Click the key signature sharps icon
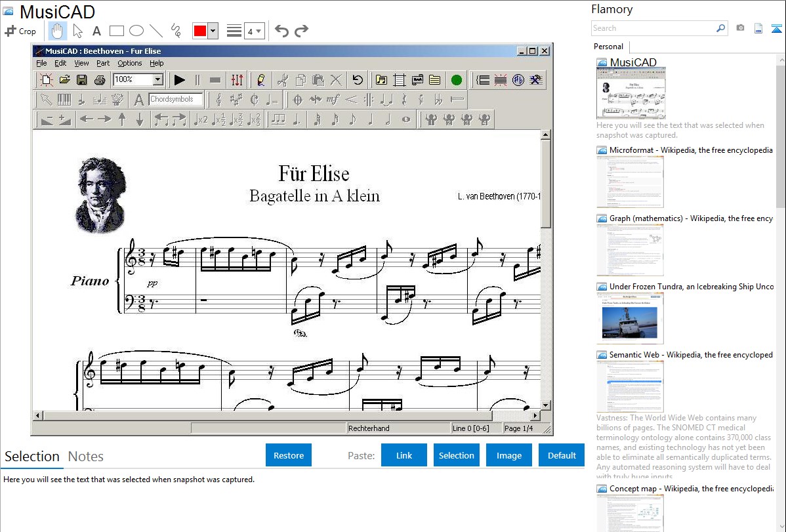Screen dimensions: 786x532 (236, 99)
